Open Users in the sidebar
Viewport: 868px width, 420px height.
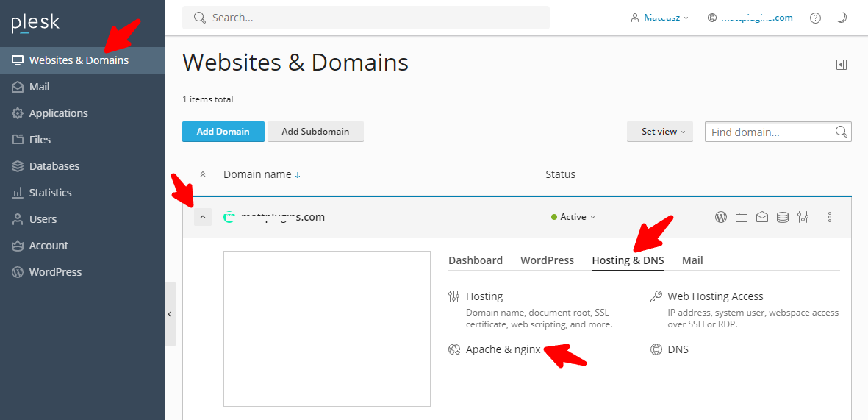(82, 219)
